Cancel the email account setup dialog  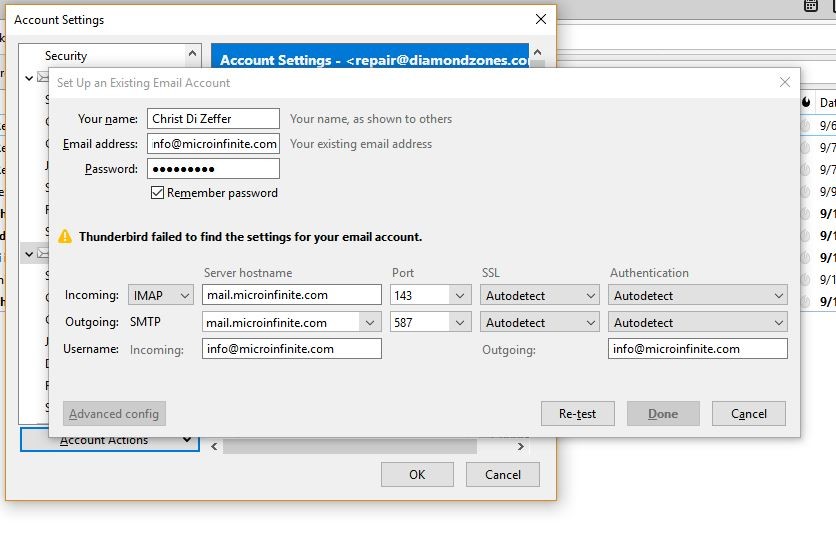(x=749, y=413)
